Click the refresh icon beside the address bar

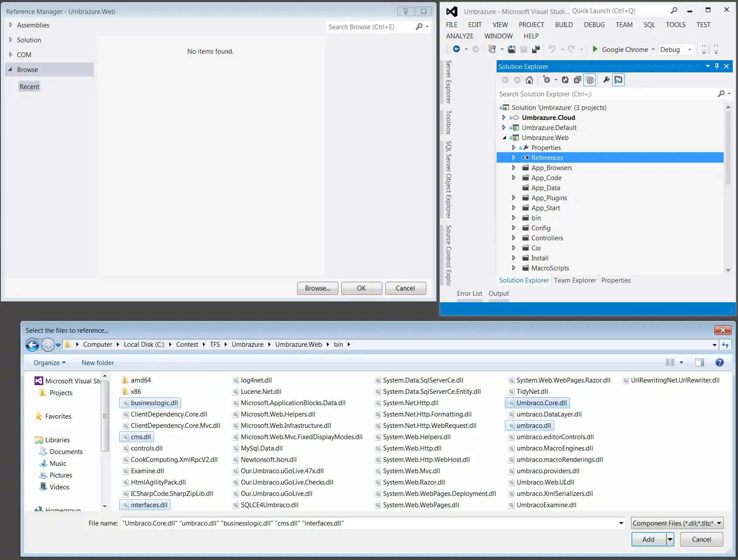click(x=725, y=345)
